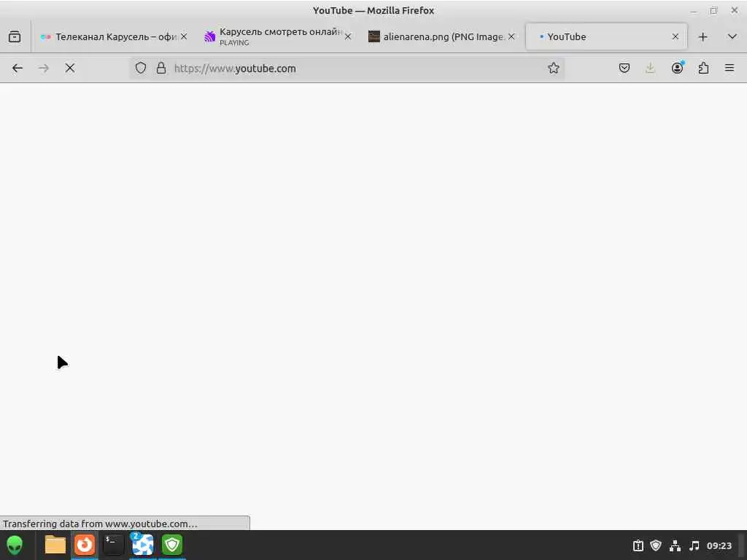
Task: Show calendar from clock 09:23
Action: coord(719,545)
